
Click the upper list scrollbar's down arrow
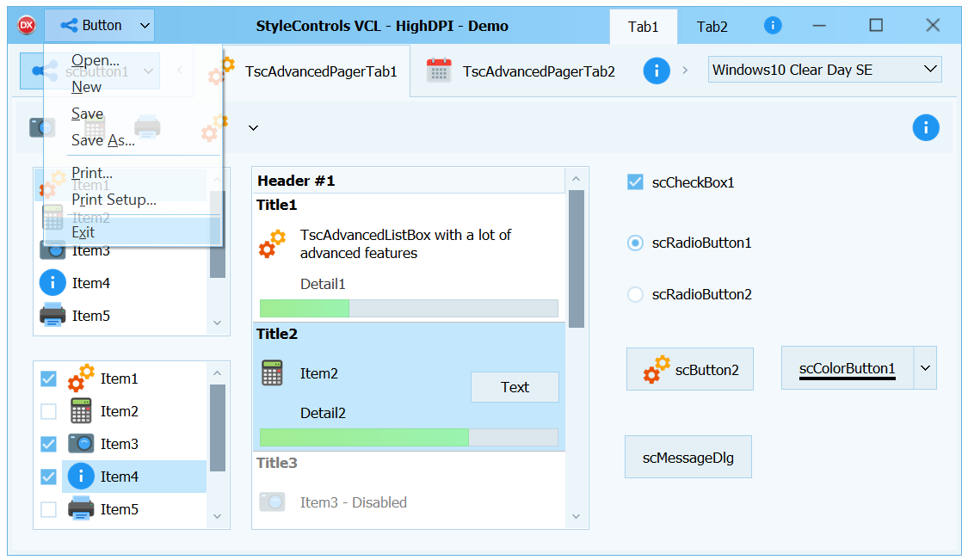click(217, 323)
